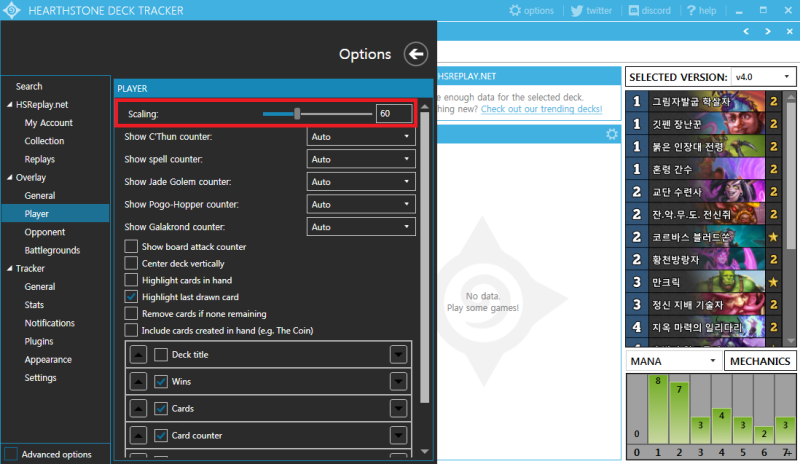
Task: Open Show spell counter dropdown
Action: pyautogui.click(x=361, y=159)
